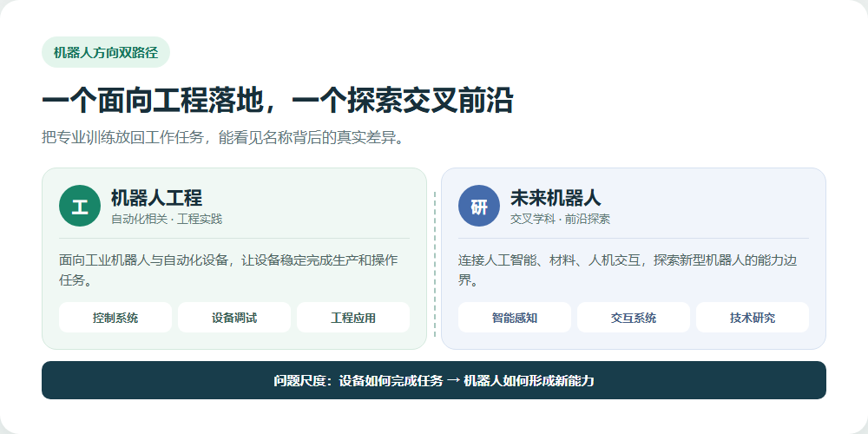This screenshot has height=434, width=868.
Task: Click the 设备调试 tag
Action: [x=234, y=318]
